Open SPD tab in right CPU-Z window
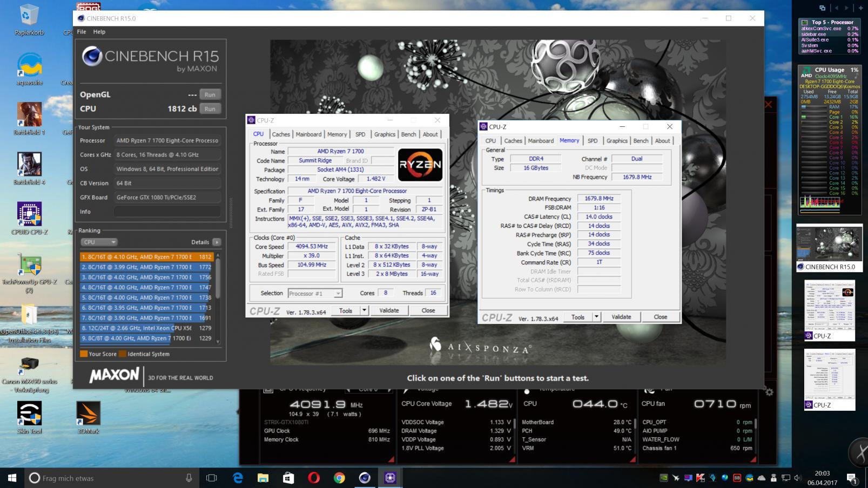 click(593, 141)
